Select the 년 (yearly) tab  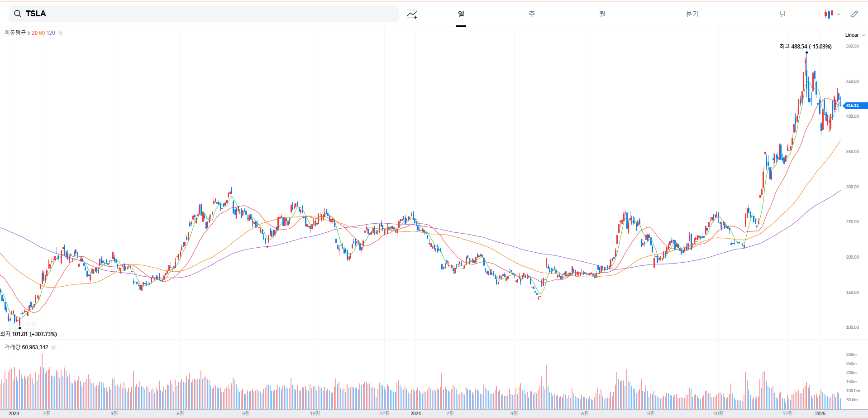point(782,14)
